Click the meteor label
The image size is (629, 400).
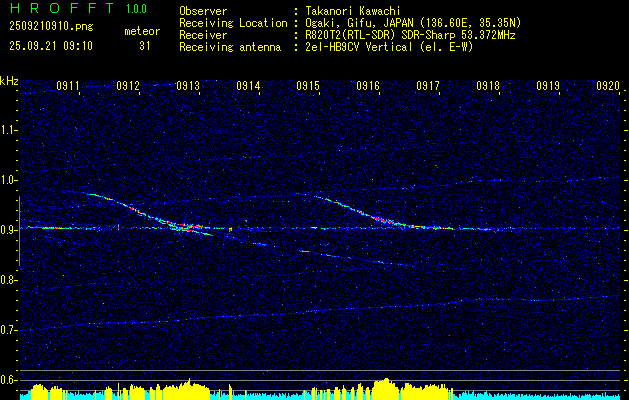point(142,31)
